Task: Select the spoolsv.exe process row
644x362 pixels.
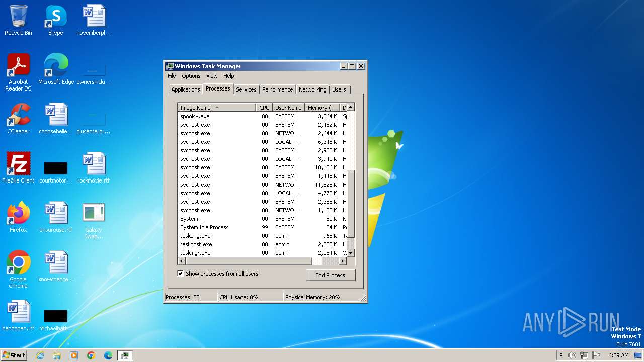Action: [x=262, y=116]
